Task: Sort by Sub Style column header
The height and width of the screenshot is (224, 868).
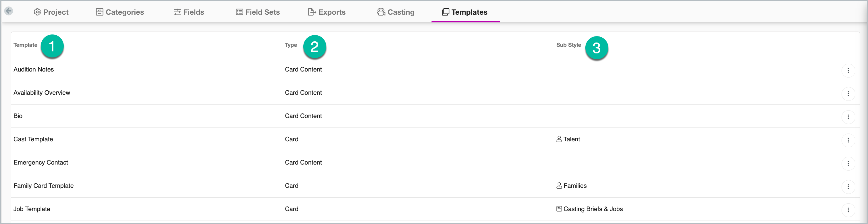Action: [x=568, y=45]
